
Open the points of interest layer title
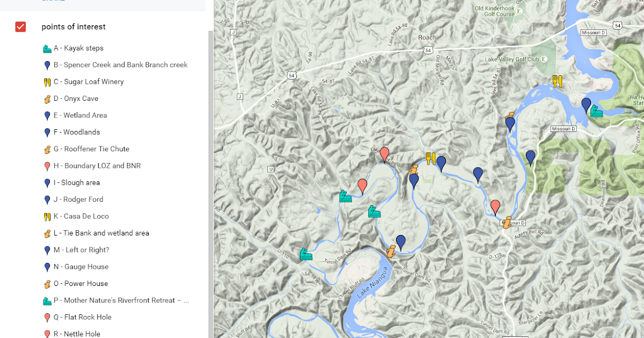pyautogui.click(x=74, y=27)
